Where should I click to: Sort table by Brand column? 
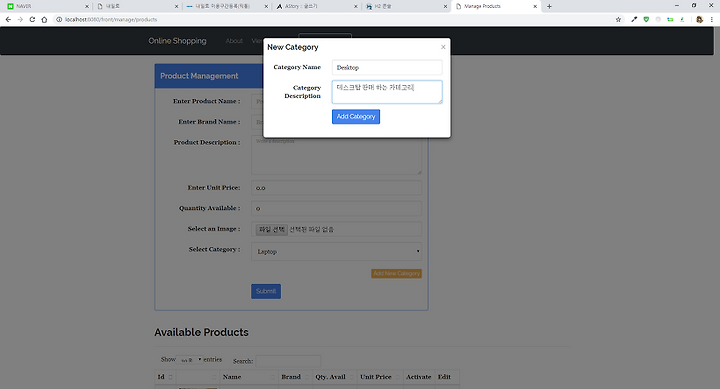pyautogui.click(x=295, y=377)
